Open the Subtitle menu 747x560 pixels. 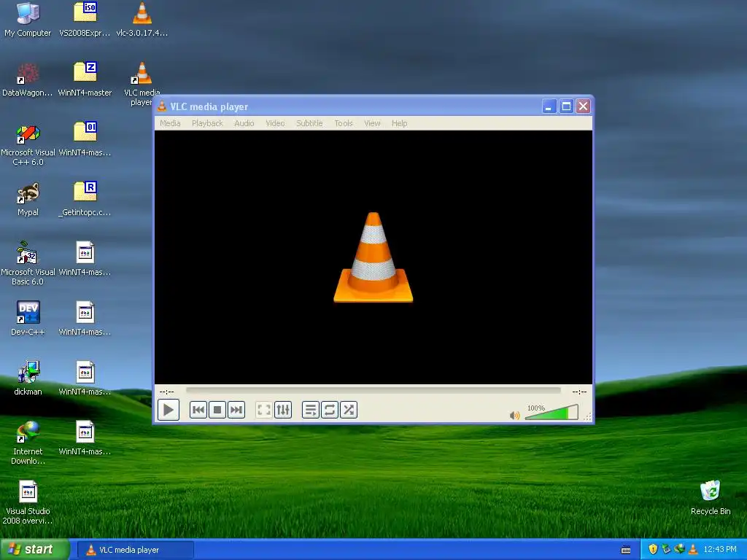coord(309,122)
